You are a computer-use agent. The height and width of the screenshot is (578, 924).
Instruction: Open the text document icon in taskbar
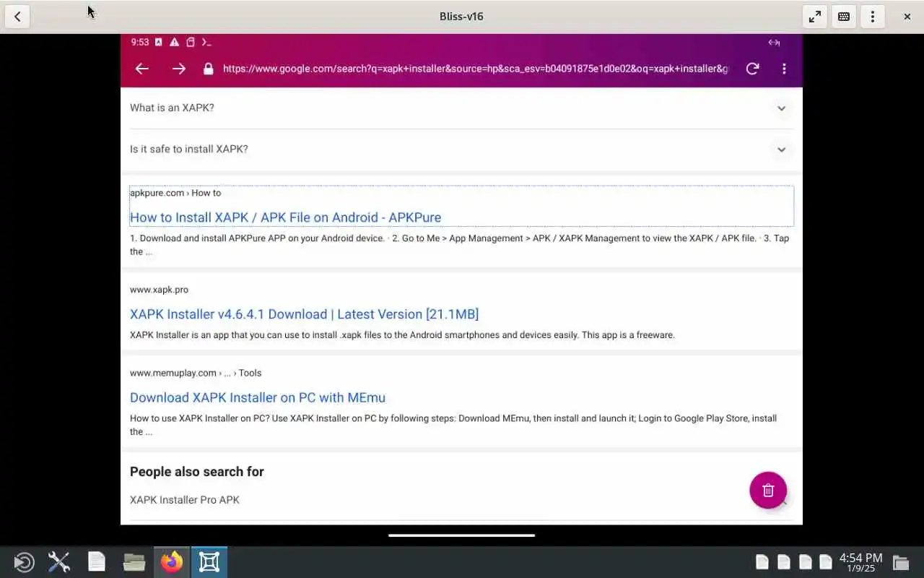[x=97, y=562]
